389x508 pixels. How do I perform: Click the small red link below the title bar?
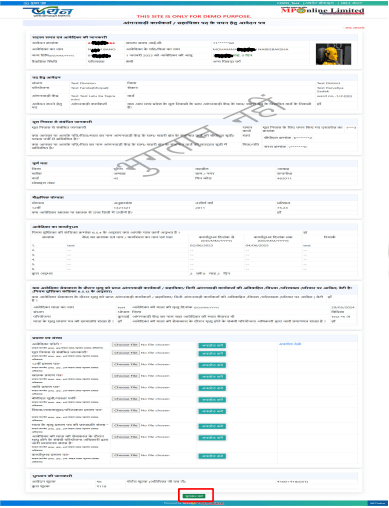(354, 28)
